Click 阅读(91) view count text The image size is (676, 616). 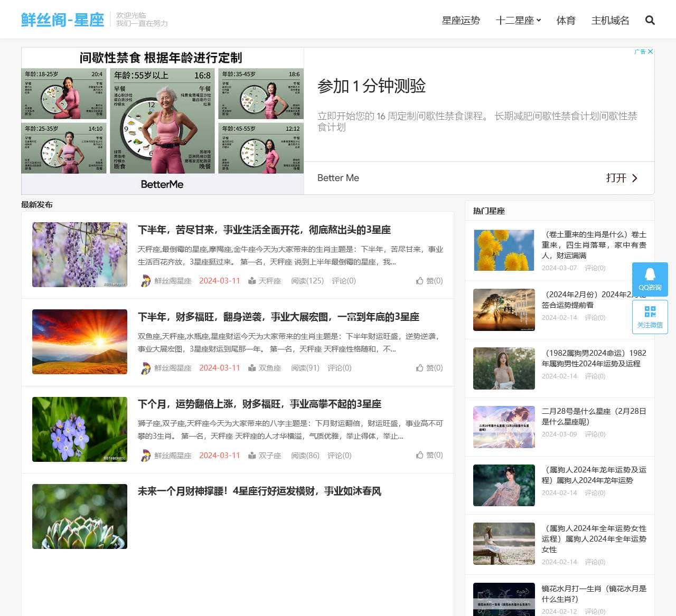coord(305,368)
